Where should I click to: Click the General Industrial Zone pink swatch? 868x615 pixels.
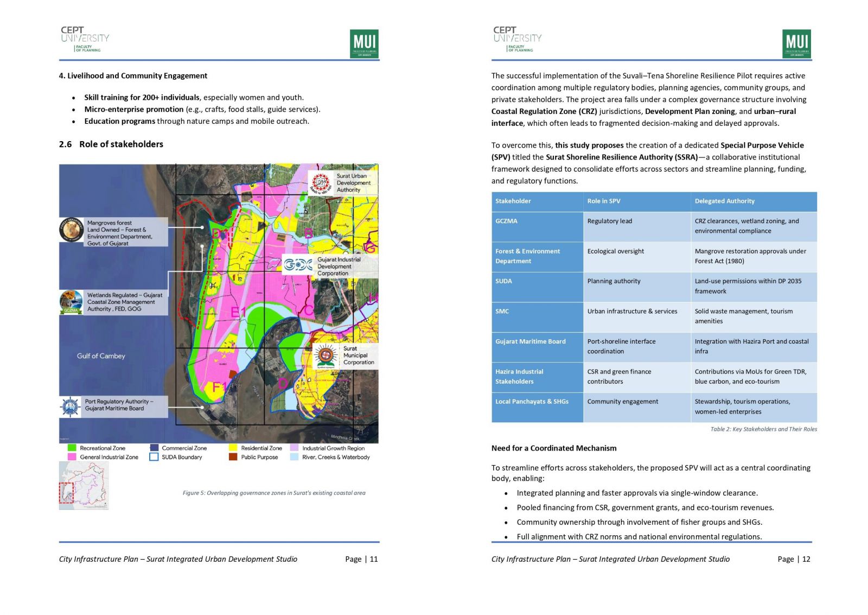tap(72, 457)
